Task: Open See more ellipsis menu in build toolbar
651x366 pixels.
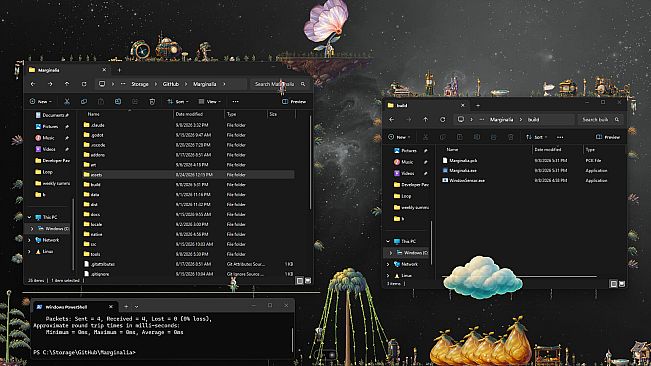Action: (560, 137)
